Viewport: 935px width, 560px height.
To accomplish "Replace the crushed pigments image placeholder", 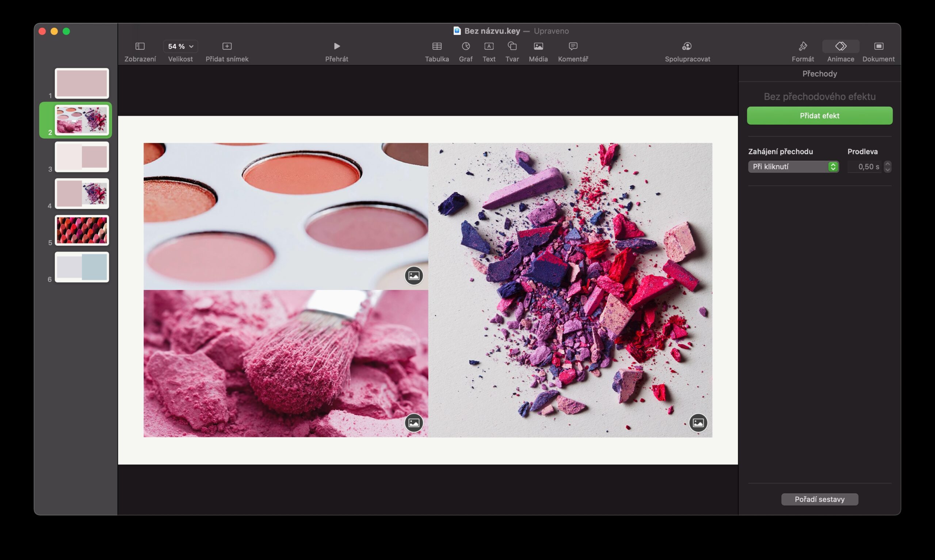I will pos(698,423).
